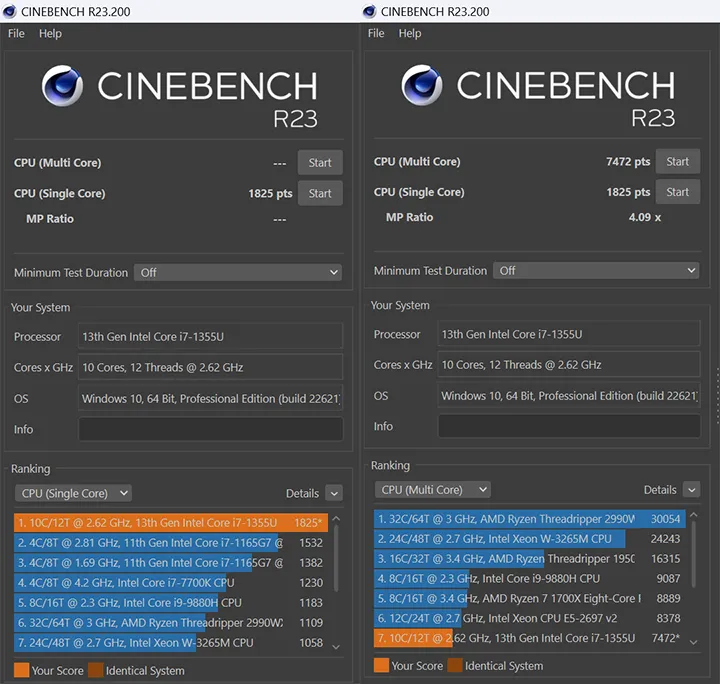The width and height of the screenshot is (720, 684).
Task: Click the Cinebench app icon in the right title bar
Action: point(369,11)
